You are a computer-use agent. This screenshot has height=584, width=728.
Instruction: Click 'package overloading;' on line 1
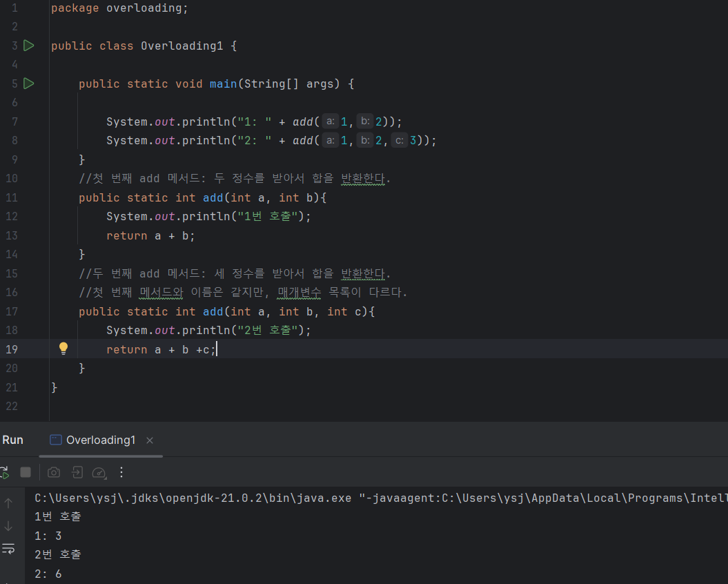(x=120, y=8)
